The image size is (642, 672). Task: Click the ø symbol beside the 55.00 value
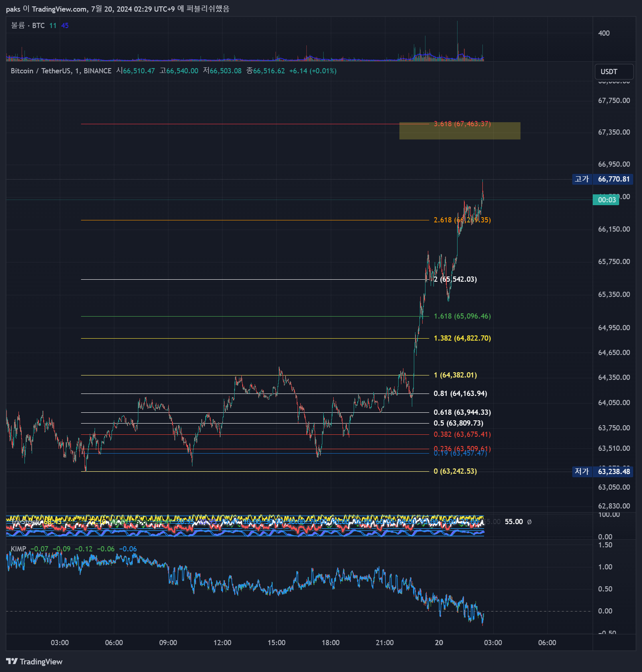[x=529, y=522]
